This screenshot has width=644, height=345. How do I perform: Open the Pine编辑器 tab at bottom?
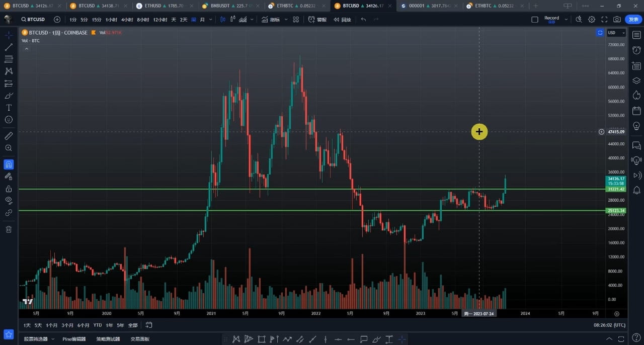(x=74, y=338)
